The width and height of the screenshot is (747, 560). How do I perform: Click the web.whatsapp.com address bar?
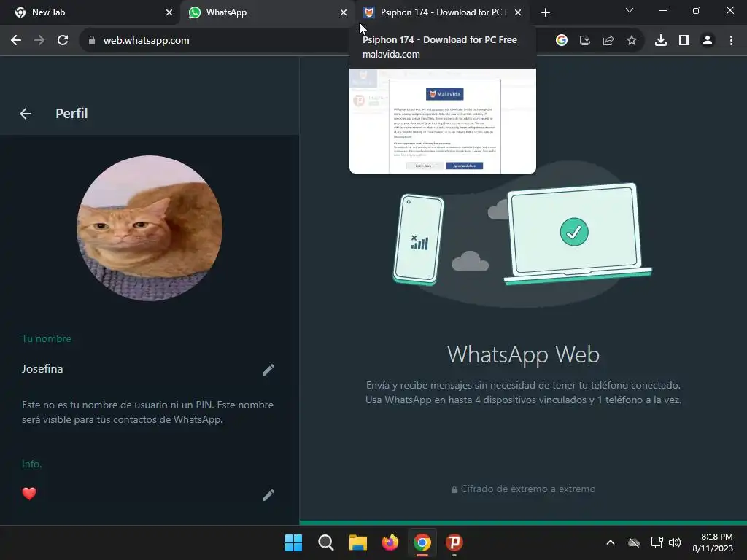coord(146,41)
